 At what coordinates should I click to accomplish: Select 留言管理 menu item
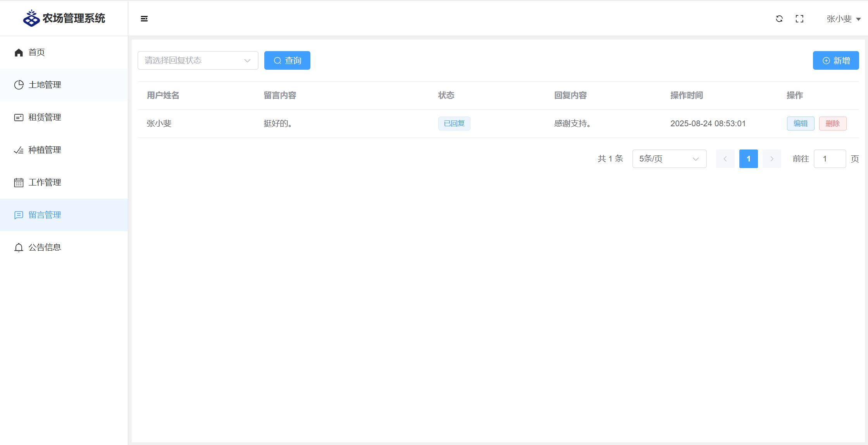click(x=45, y=215)
